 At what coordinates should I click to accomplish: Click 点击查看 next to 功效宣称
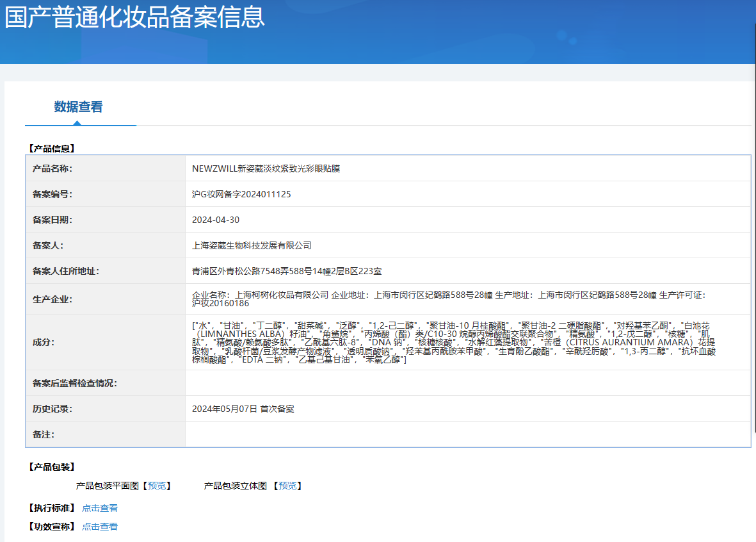[100, 527]
